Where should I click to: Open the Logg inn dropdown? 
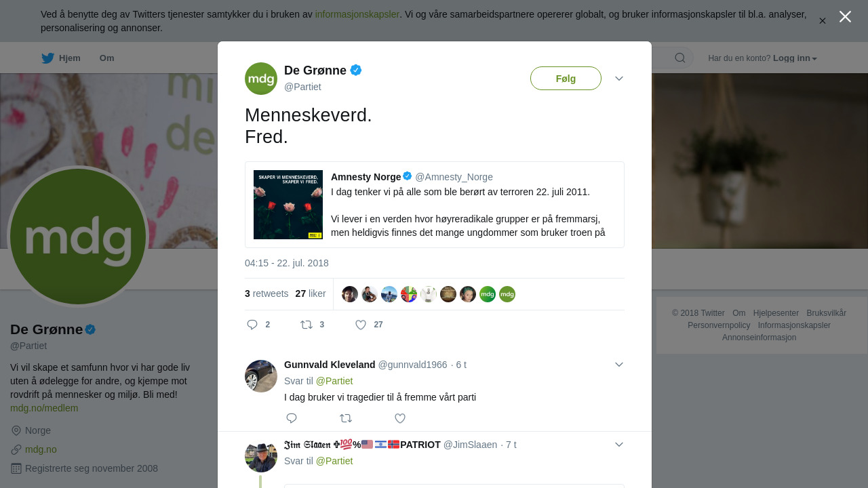click(795, 58)
